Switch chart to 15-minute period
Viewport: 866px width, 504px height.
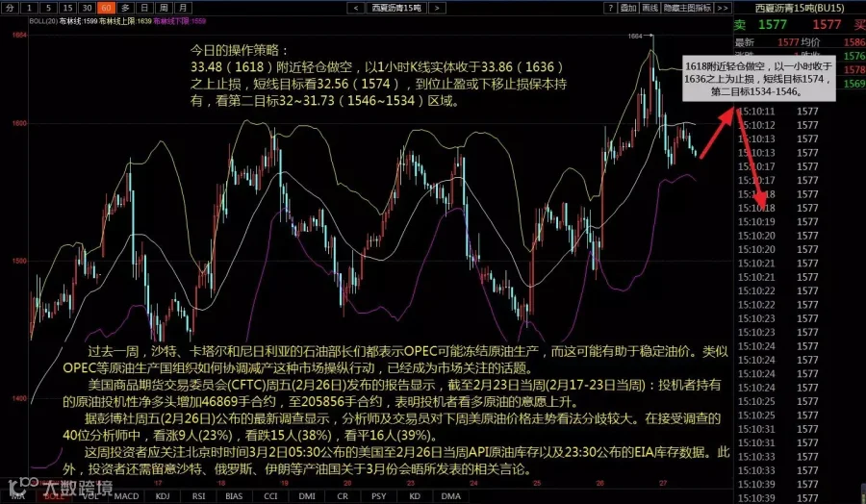pos(67,8)
